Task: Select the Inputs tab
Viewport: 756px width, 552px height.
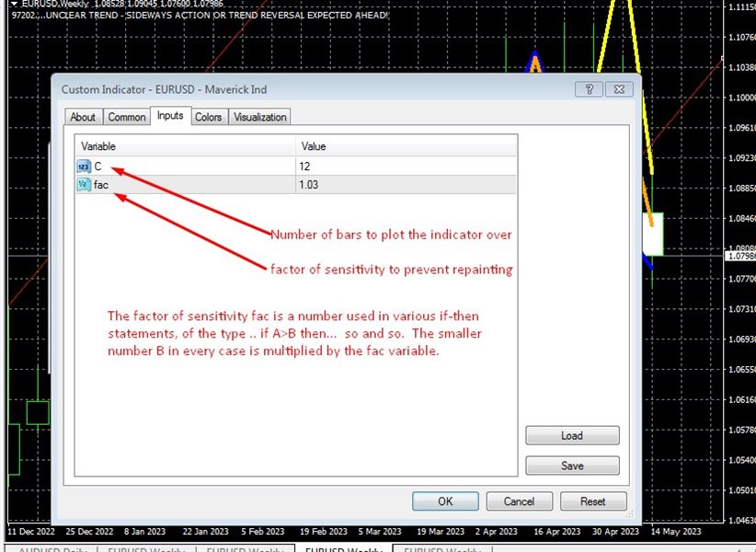Action: (170, 116)
